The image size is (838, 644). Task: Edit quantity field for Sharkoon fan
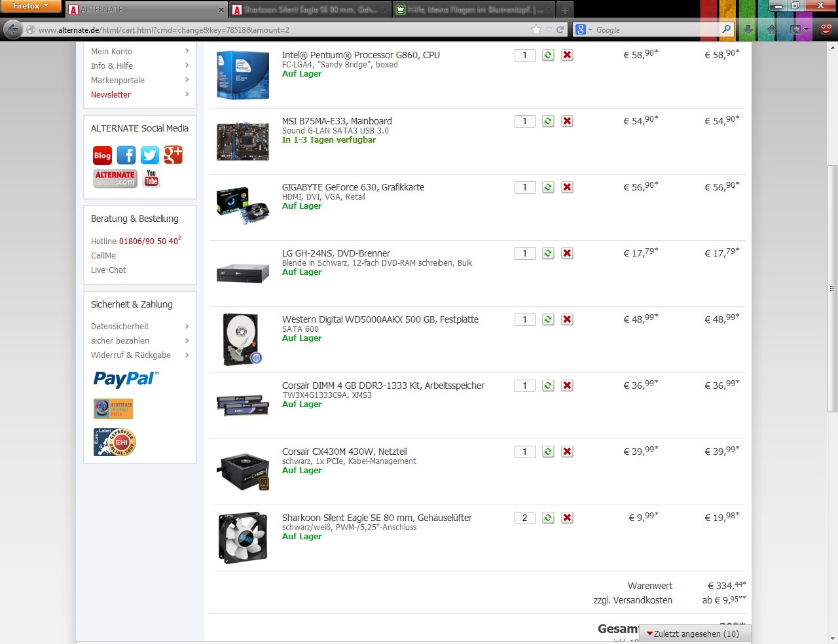pos(525,518)
